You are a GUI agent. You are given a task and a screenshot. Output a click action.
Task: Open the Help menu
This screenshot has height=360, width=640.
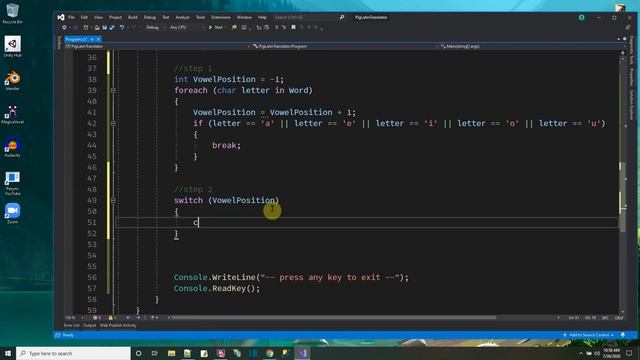tap(262, 17)
